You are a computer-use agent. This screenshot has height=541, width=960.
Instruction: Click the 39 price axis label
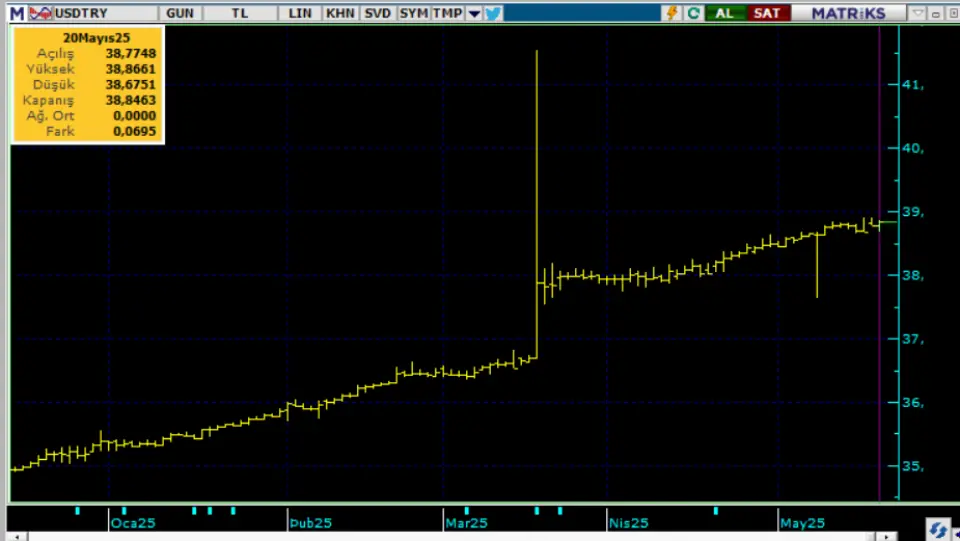913,212
